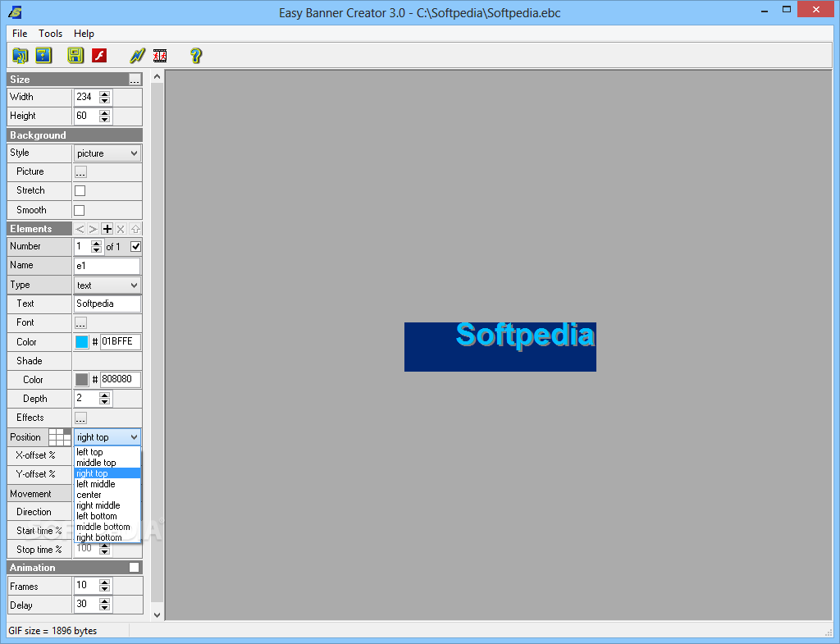Screen dimensions: 840x644
Task: Click the GIF size status bar text
Action: (x=52, y=631)
